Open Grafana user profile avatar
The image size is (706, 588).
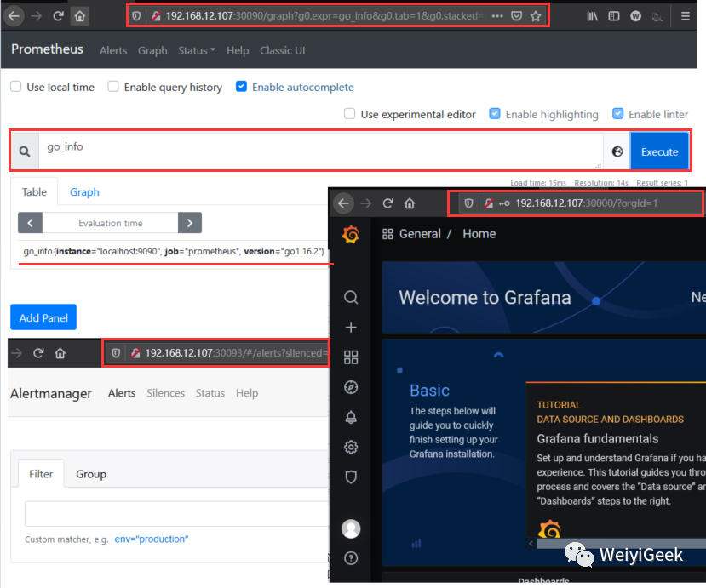[x=351, y=528]
